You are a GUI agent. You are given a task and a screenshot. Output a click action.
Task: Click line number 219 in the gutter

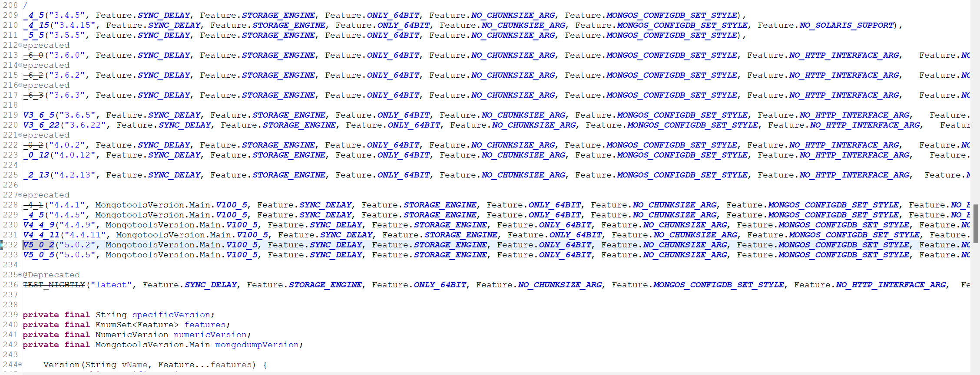coord(10,115)
